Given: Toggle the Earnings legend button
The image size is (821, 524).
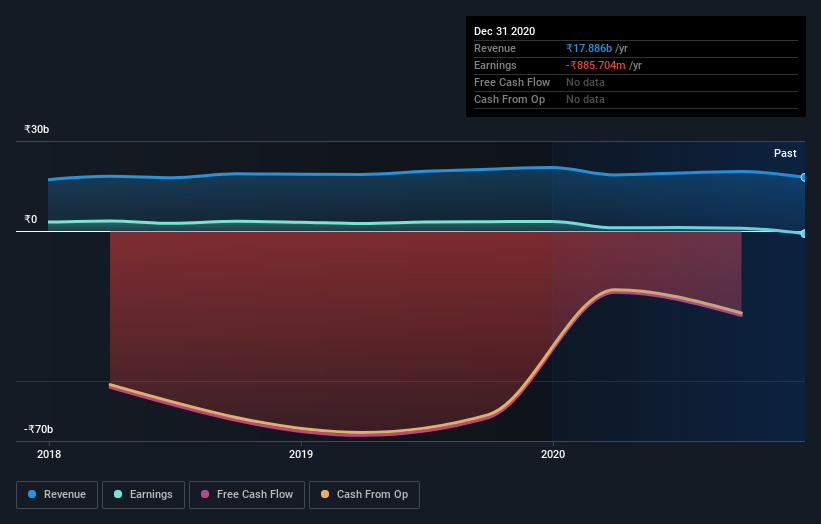Looking at the screenshot, I should [x=143, y=495].
